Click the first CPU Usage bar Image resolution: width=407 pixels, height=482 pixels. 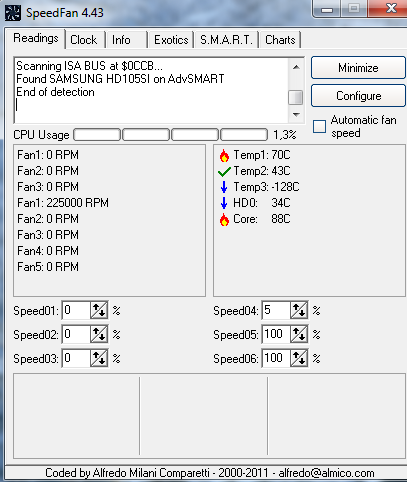click(x=97, y=135)
